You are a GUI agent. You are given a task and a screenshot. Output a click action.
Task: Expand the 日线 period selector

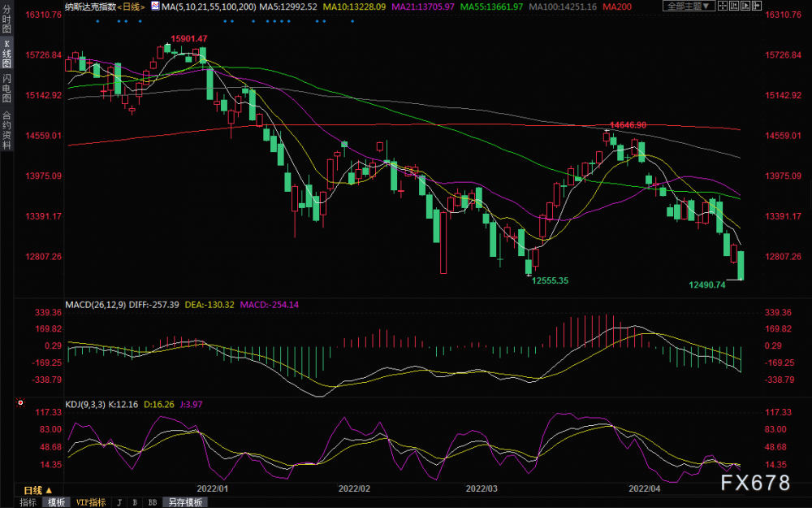[x=38, y=490]
